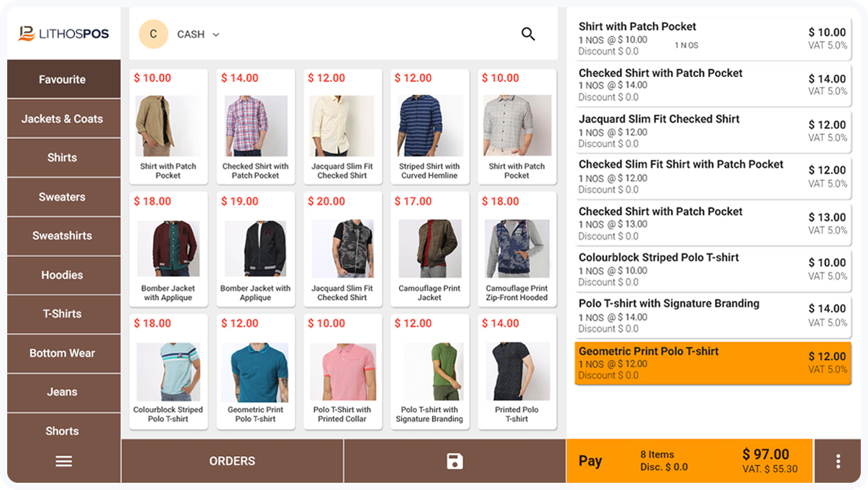Select highlighted Geometric Print Polo T-shirt cart item
The image size is (868, 490).
tap(713, 363)
